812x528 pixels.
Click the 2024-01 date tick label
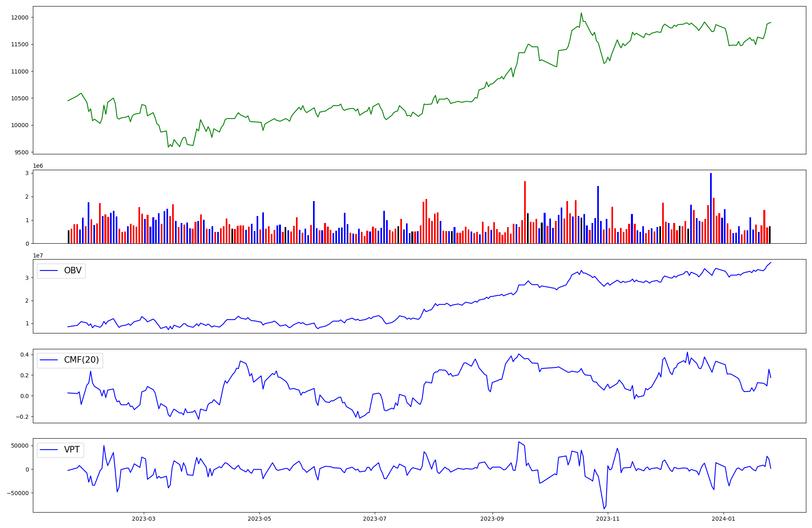click(x=724, y=519)
